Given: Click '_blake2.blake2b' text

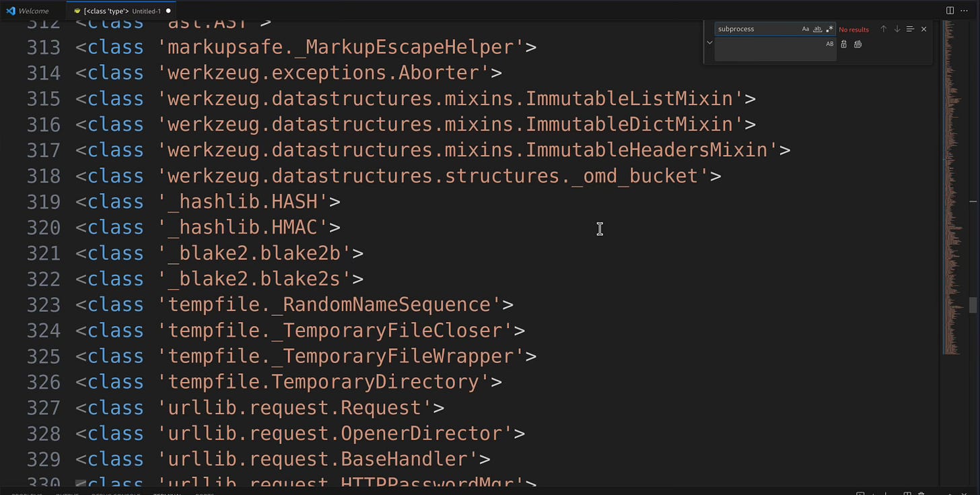Looking at the screenshot, I should click(x=254, y=253).
